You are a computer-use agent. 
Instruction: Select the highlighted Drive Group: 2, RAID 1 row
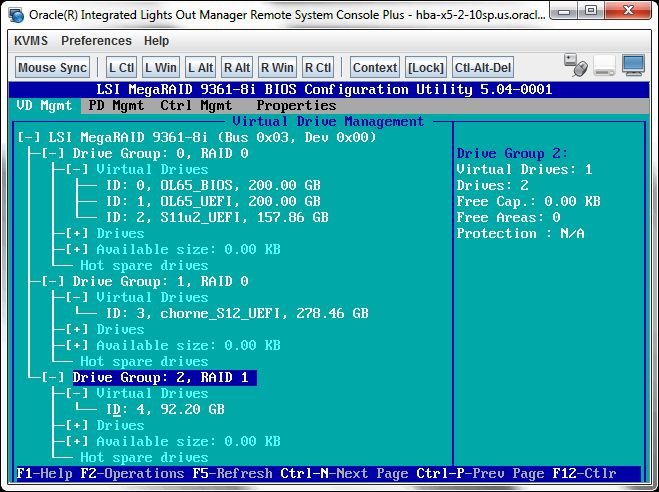pyautogui.click(x=164, y=377)
